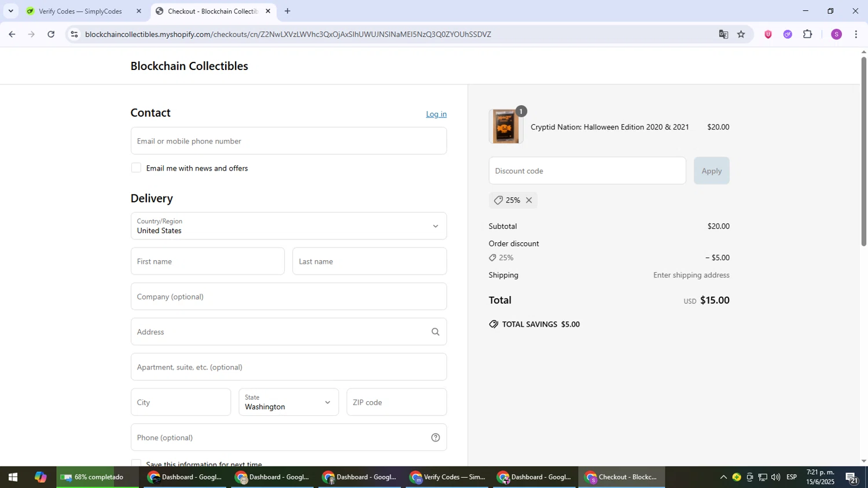Screen dimensions: 868x488
Task: Show hidden system tray icons
Action: coord(723,478)
